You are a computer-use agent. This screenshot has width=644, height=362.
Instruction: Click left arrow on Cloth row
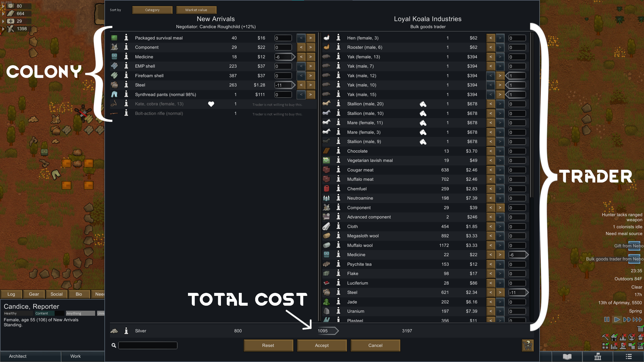point(491,226)
